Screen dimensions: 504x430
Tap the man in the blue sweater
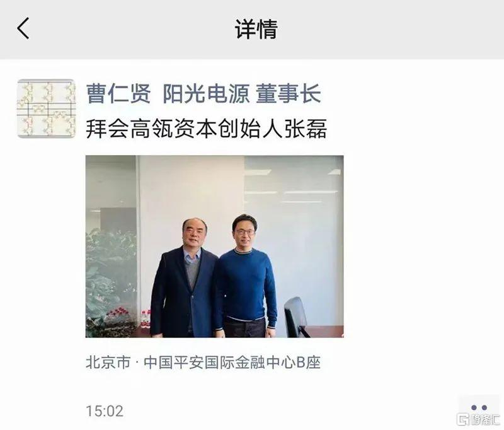click(246, 277)
